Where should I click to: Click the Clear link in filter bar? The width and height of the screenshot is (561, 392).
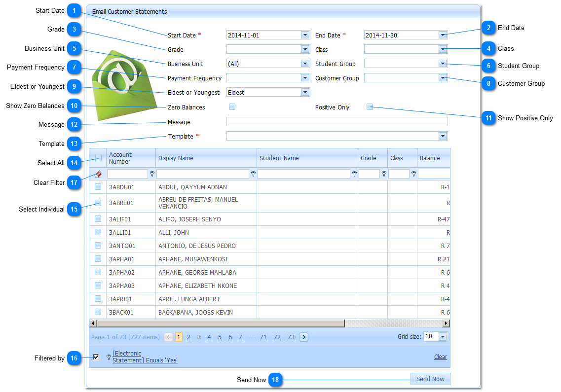[x=440, y=357]
